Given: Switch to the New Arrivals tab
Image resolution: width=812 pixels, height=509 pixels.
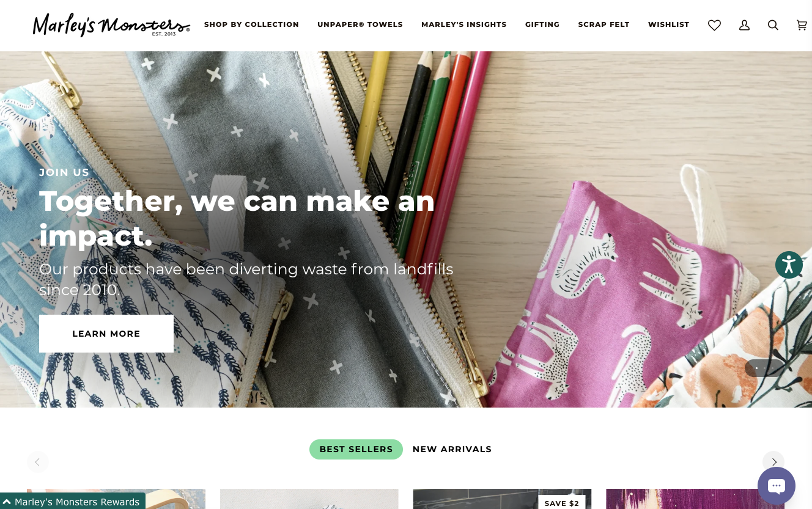Looking at the screenshot, I should coord(452,449).
